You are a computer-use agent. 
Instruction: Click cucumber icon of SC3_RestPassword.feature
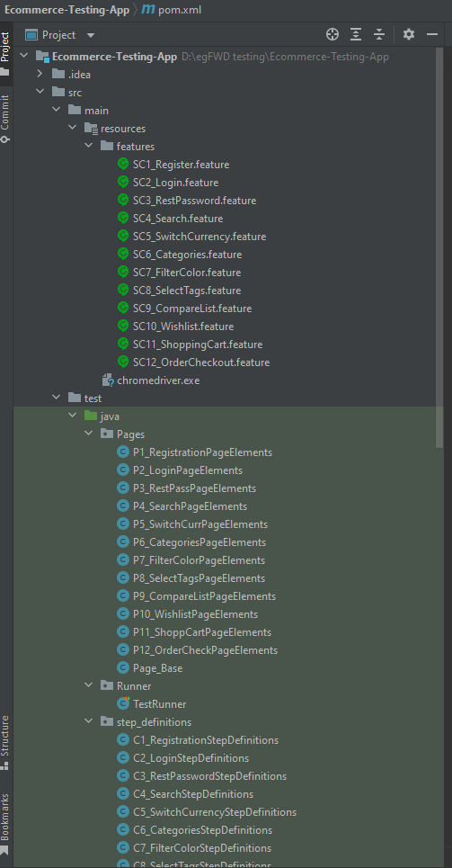coord(123,200)
